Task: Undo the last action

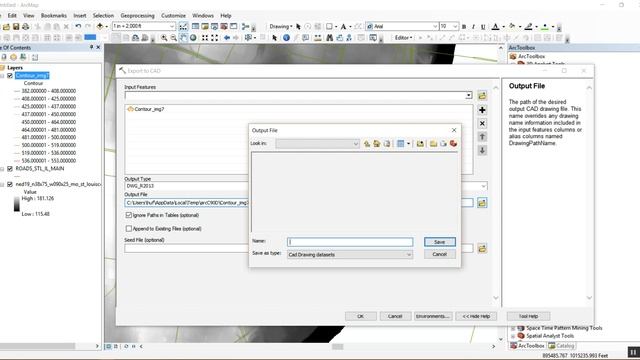Action: (78, 27)
